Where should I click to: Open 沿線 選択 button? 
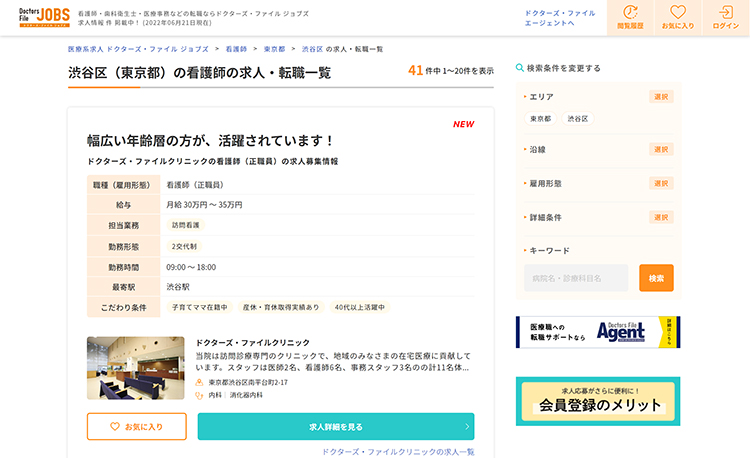click(x=661, y=149)
